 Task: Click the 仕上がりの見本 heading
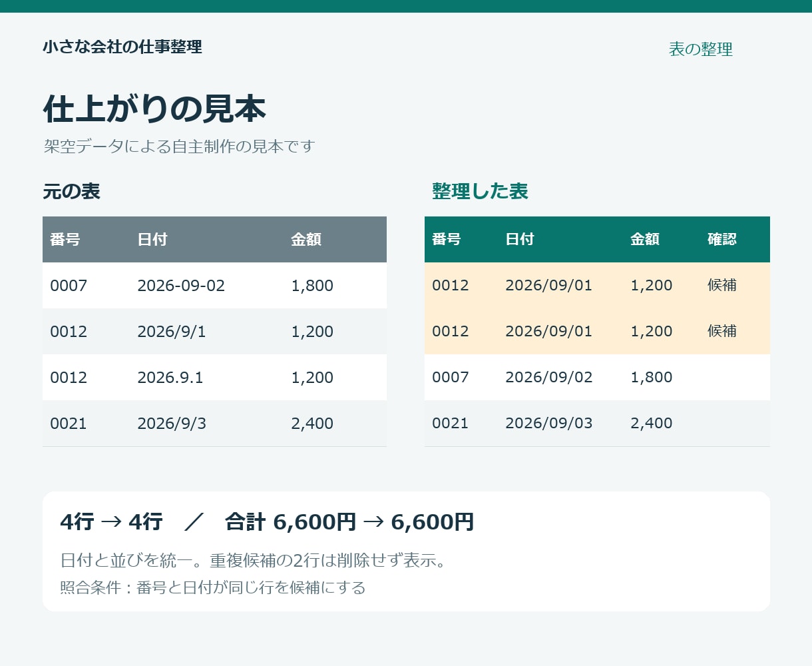pyautogui.click(x=154, y=109)
